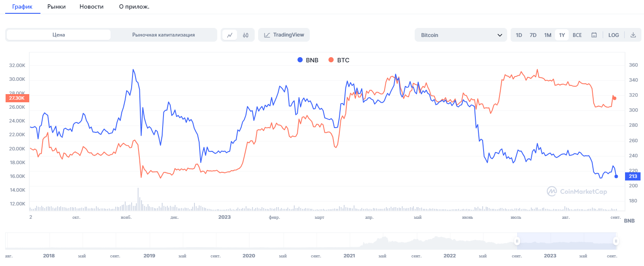Expand the Bitcoin comparison dropdown

tap(461, 35)
